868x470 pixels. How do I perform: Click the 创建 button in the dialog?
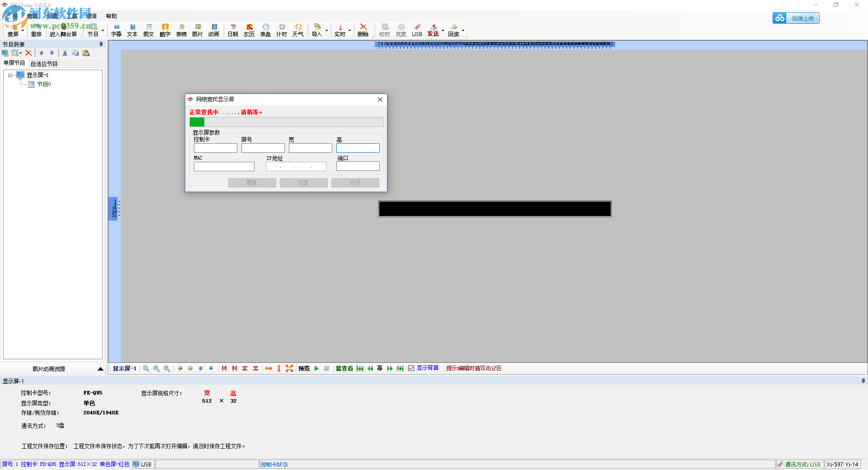pyautogui.click(x=303, y=183)
